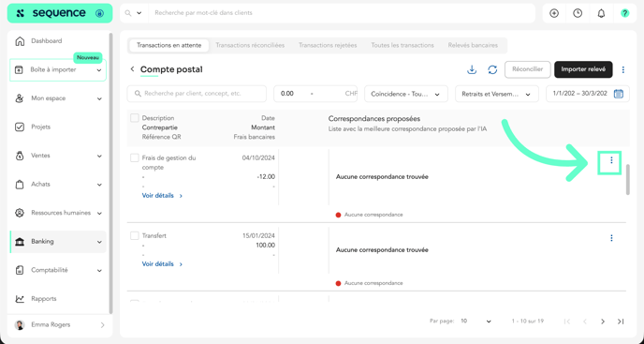Viewport: 644px width, 344px height.
Task: Click the Achats shopping bag icon
Action: click(x=20, y=185)
